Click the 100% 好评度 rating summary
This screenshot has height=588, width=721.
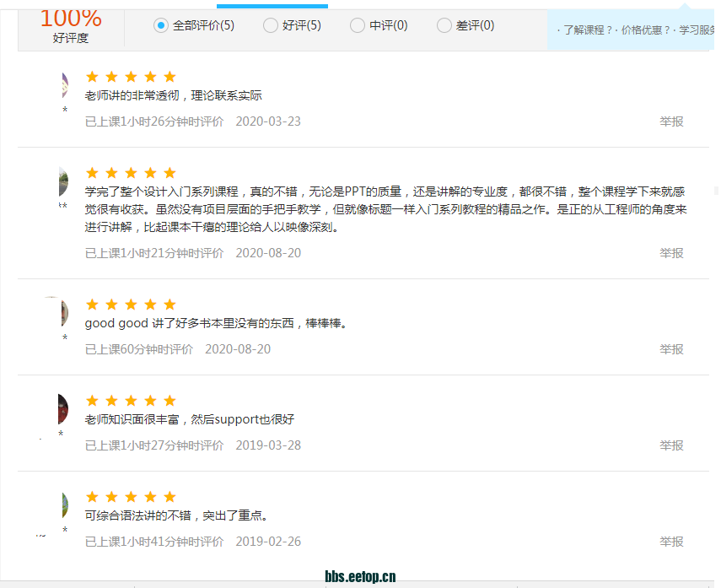click(x=71, y=25)
